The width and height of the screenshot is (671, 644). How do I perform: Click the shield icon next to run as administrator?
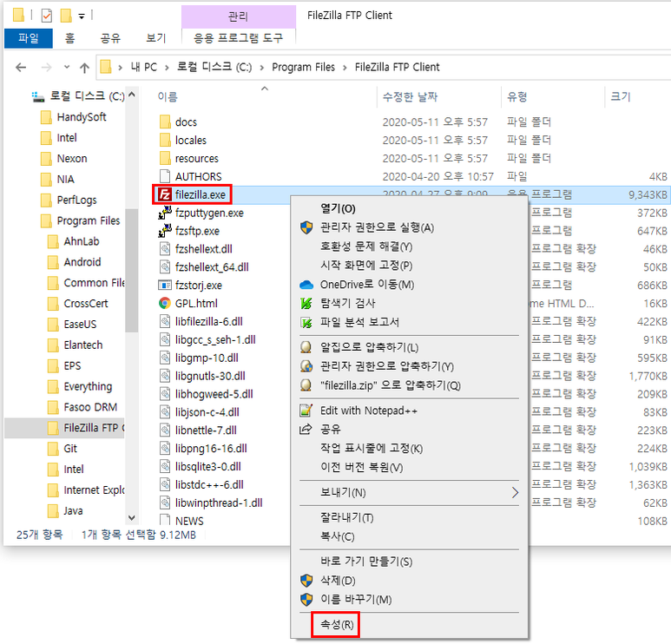tap(306, 227)
